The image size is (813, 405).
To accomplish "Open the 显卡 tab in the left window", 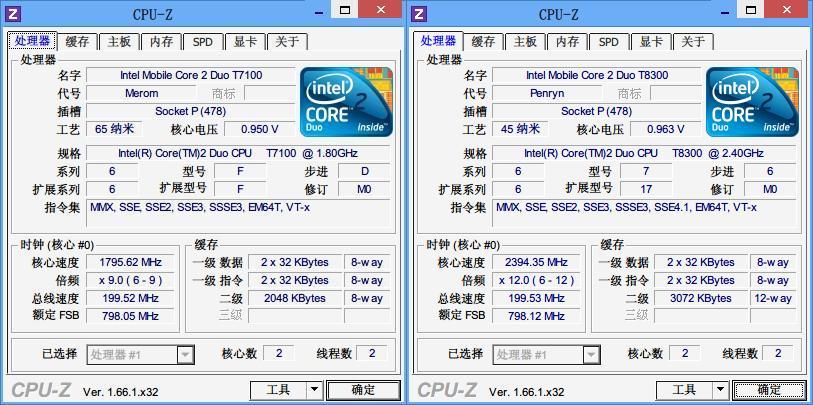I will click(x=245, y=42).
